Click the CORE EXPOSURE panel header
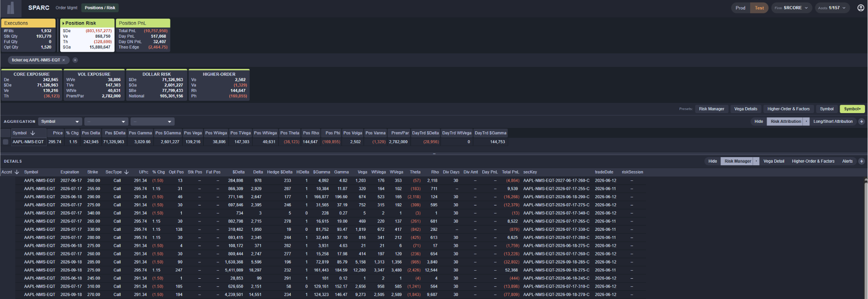Screen dimensions: 868x299 31,74
